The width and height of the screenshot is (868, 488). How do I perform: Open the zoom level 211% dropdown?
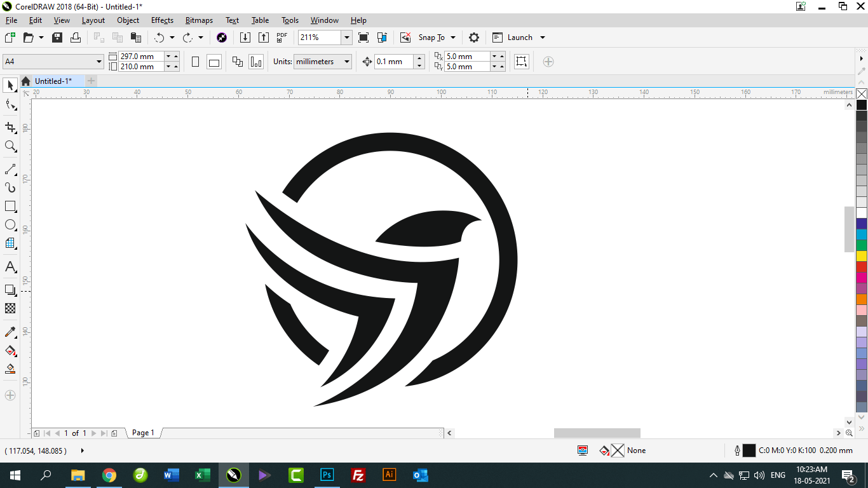(347, 37)
